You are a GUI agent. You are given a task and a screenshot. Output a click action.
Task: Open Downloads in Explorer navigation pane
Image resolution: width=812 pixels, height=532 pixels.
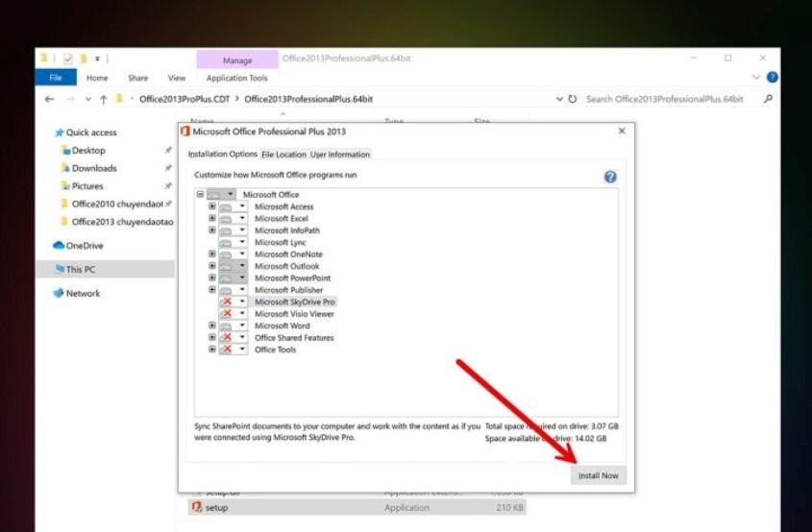pyautogui.click(x=88, y=168)
